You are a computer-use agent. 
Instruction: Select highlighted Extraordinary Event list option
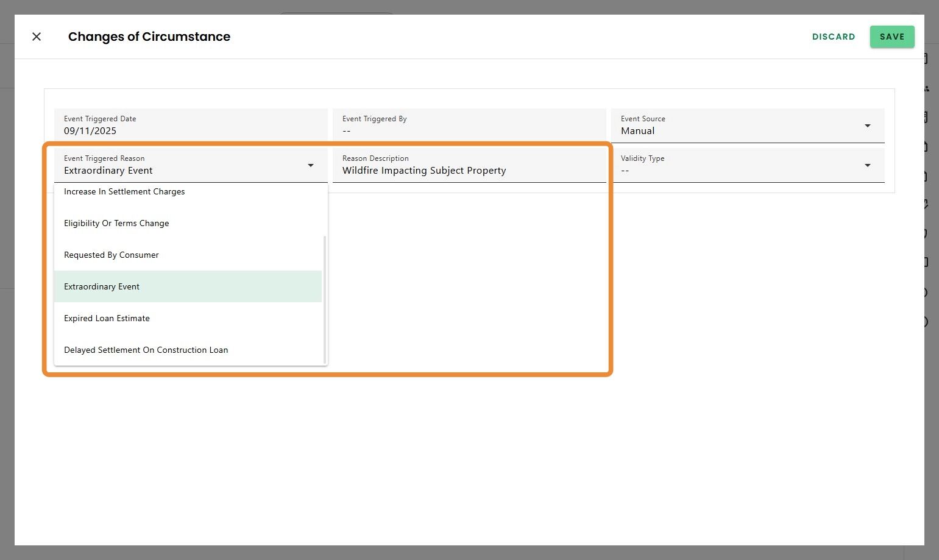[102, 287]
